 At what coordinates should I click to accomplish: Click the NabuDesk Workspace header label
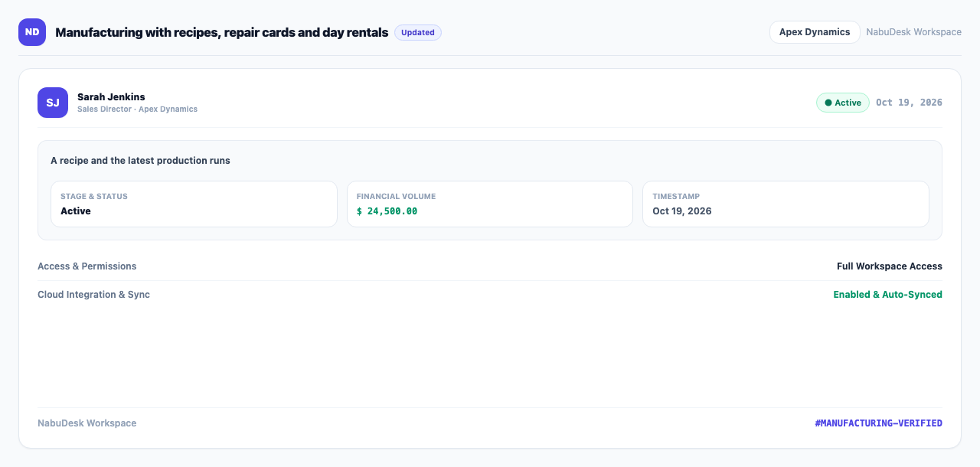point(913,32)
